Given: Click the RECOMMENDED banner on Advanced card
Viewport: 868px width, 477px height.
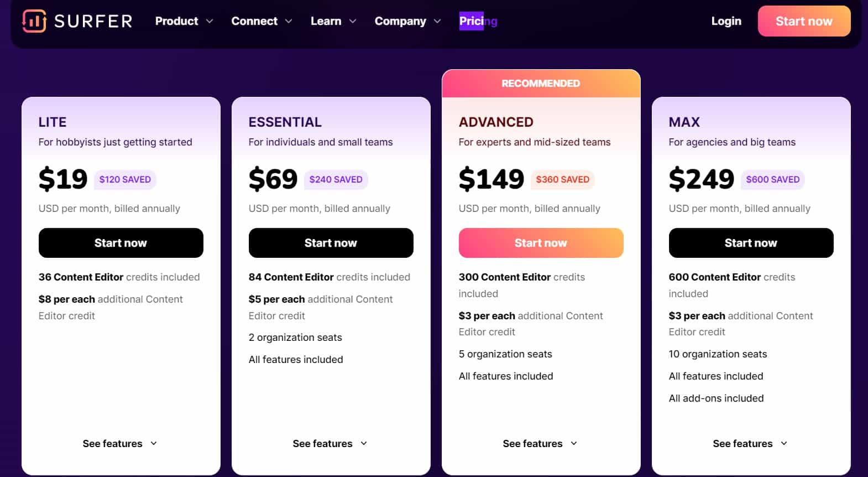Looking at the screenshot, I should tap(541, 84).
